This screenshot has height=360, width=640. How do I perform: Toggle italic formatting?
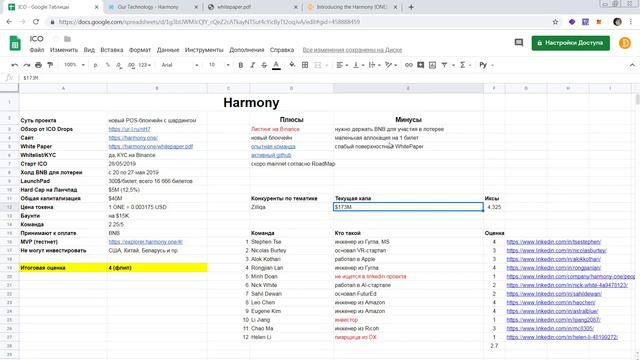[253, 65]
